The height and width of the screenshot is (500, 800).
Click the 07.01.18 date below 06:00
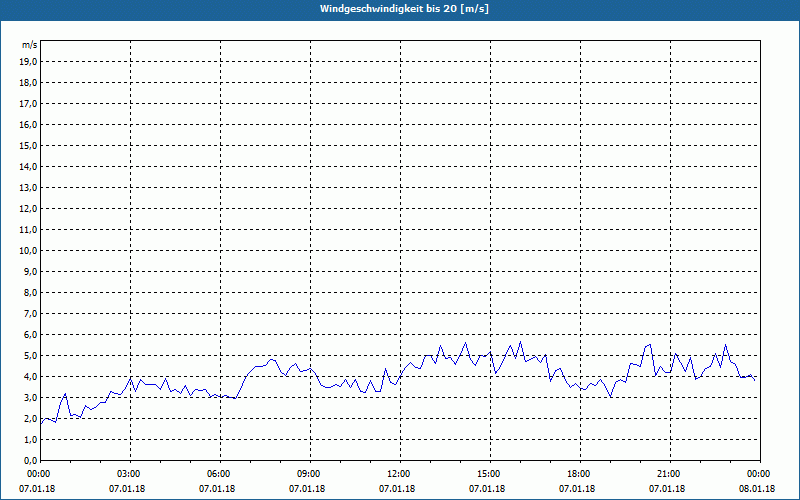tap(217, 489)
